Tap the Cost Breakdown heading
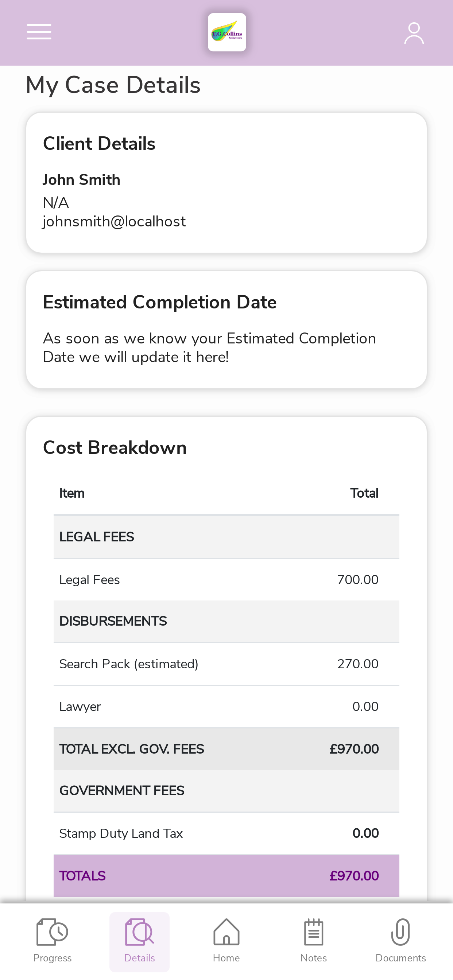 click(115, 448)
